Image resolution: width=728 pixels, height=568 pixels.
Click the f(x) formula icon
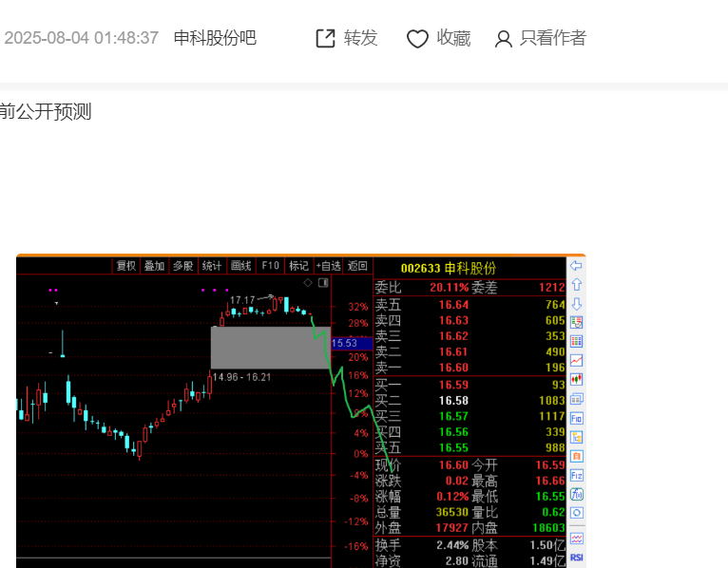[x=576, y=494]
